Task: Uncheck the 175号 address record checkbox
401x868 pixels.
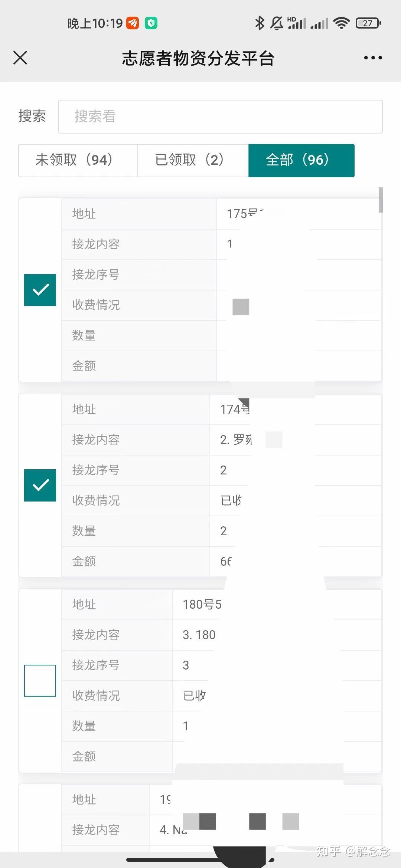Action: pyautogui.click(x=40, y=290)
